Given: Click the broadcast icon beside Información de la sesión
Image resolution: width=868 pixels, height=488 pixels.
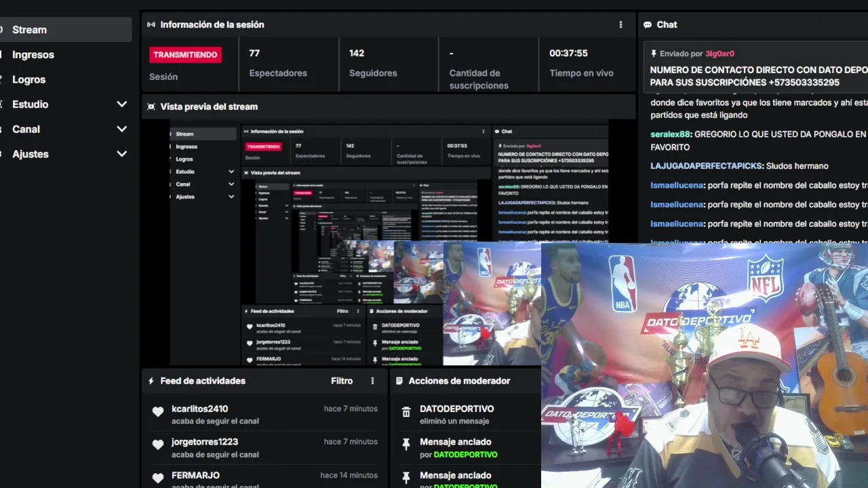Looking at the screenshot, I should coord(151,24).
